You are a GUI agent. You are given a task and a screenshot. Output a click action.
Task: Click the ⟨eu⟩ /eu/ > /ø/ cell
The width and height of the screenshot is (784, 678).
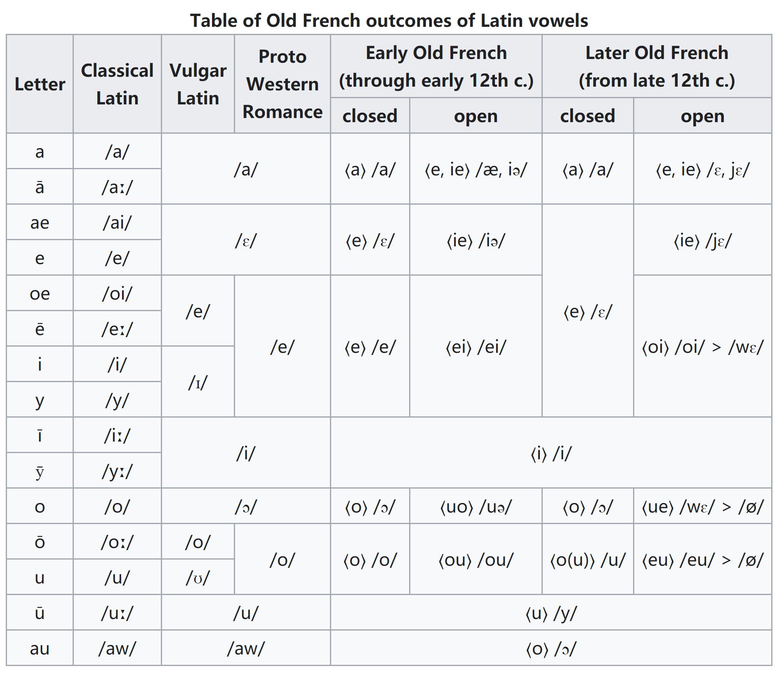point(702,560)
